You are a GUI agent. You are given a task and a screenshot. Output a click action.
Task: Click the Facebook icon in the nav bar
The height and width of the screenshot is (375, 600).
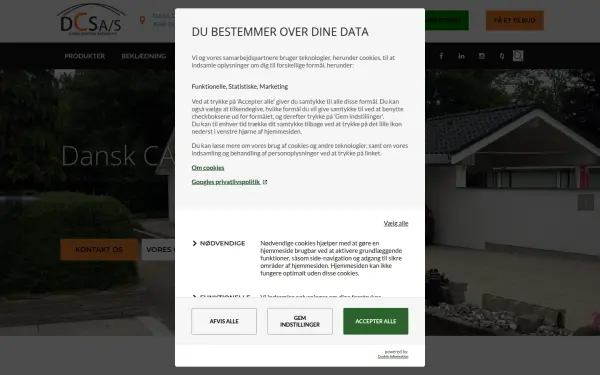coord(441,56)
